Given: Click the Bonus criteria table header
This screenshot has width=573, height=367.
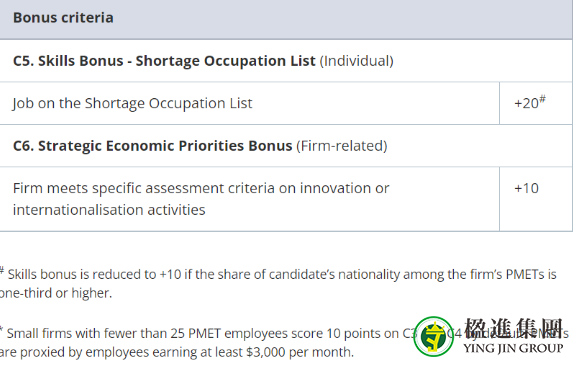Looking at the screenshot, I should tap(286, 18).
